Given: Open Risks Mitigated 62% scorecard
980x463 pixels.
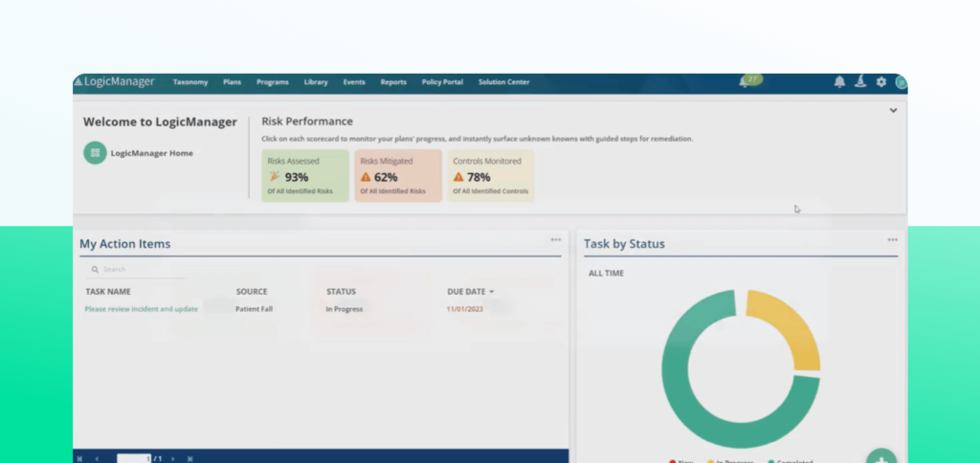Looking at the screenshot, I should point(397,176).
